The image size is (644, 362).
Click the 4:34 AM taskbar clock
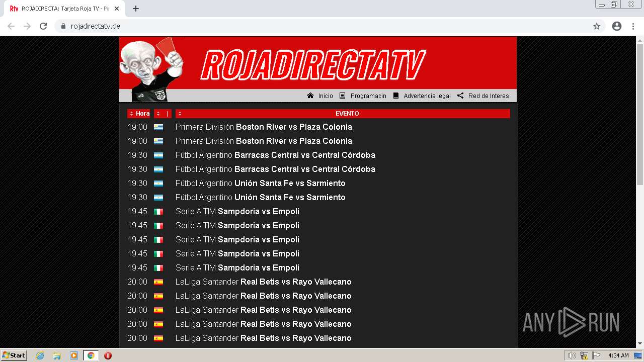tap(618, 355)
